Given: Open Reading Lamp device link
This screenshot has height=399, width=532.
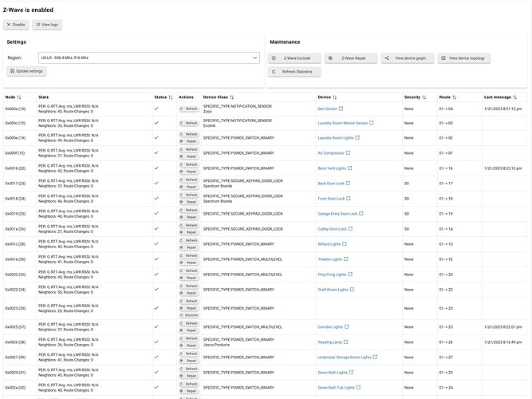Looking at the screenshot, I should [x=329, y=342].
